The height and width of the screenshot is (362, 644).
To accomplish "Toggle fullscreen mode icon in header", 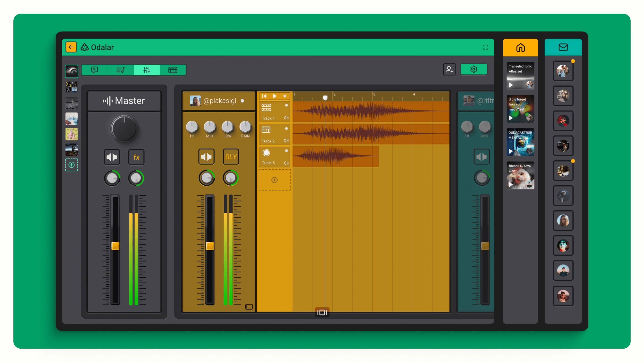I will 485,47.
